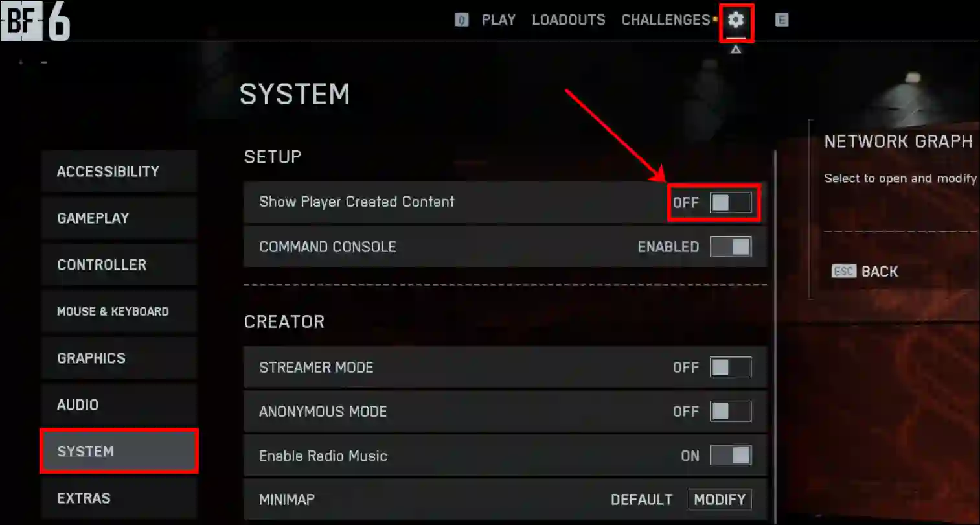Click the MODIFY button for Minimap

pos(720,499)
